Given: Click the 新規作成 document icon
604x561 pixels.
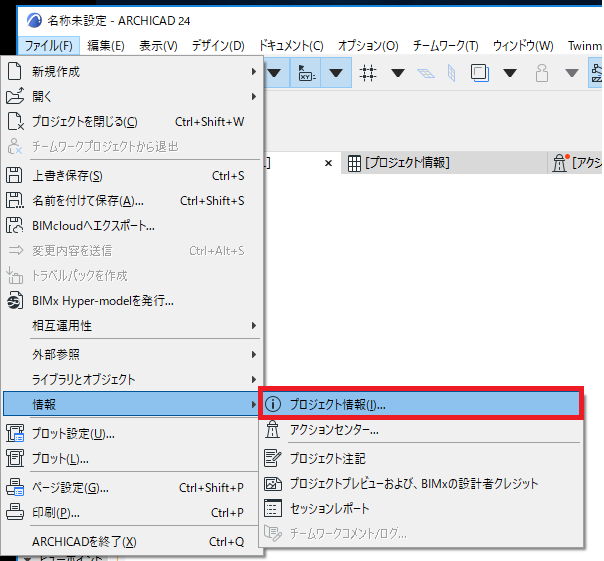Looking at the screenshot, I should click(14, 72).
